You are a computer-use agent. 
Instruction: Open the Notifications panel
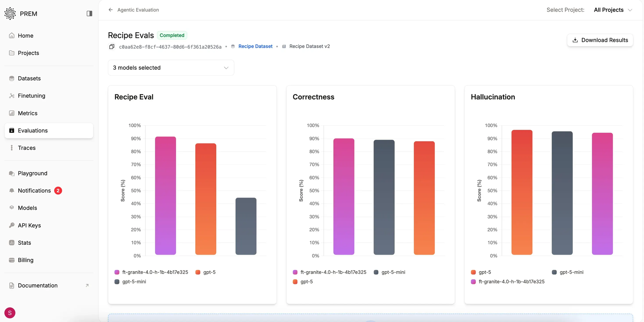click(x=34, y=190)
